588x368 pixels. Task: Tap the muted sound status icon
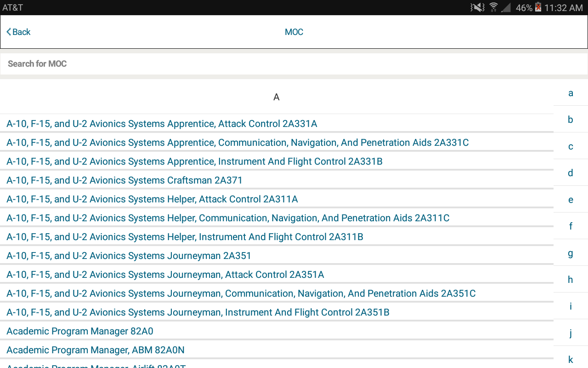click(x=477, y=7)
